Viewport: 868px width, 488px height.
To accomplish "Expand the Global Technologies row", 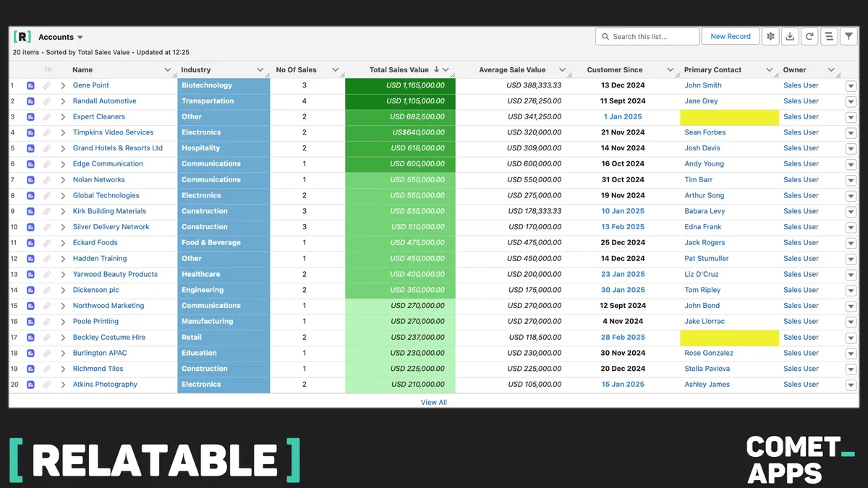I will tap(63, 196).
